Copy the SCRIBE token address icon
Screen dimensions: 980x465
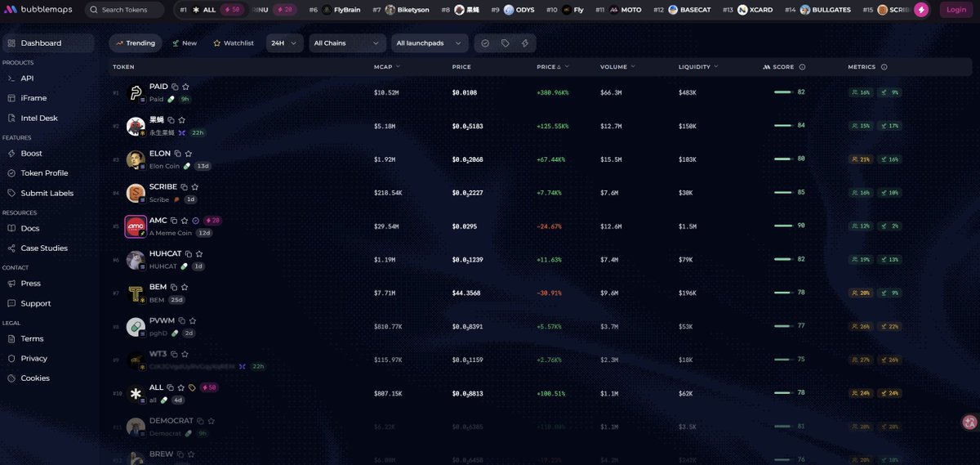tap(185, 187)
